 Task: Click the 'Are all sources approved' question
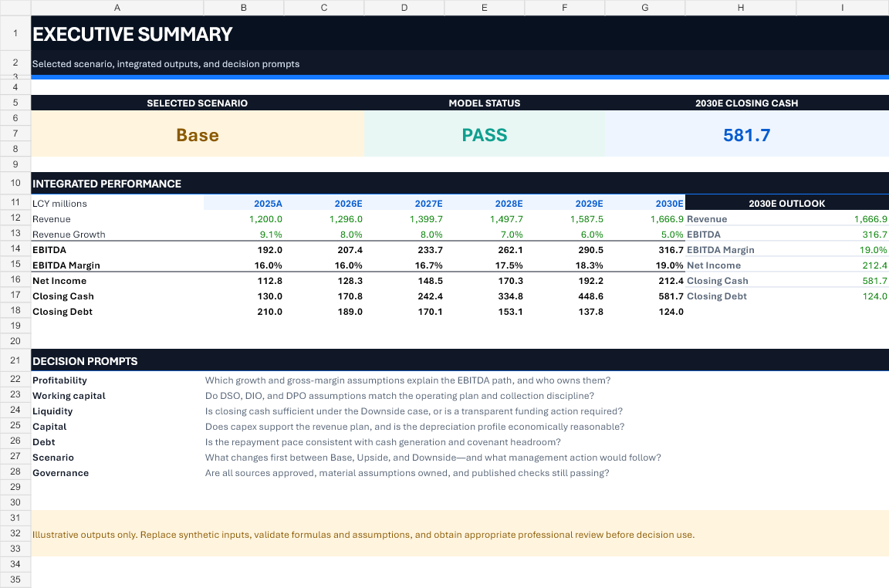(407, 472)
